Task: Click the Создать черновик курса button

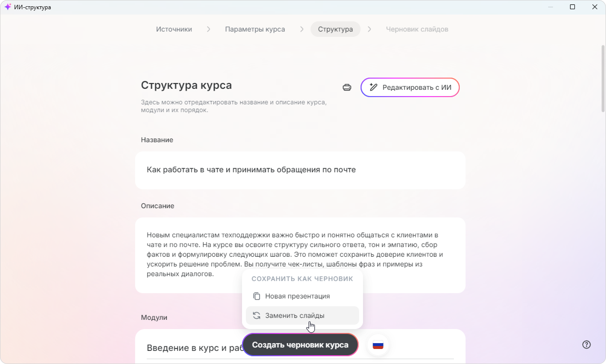Action: (x=300, y=345)
